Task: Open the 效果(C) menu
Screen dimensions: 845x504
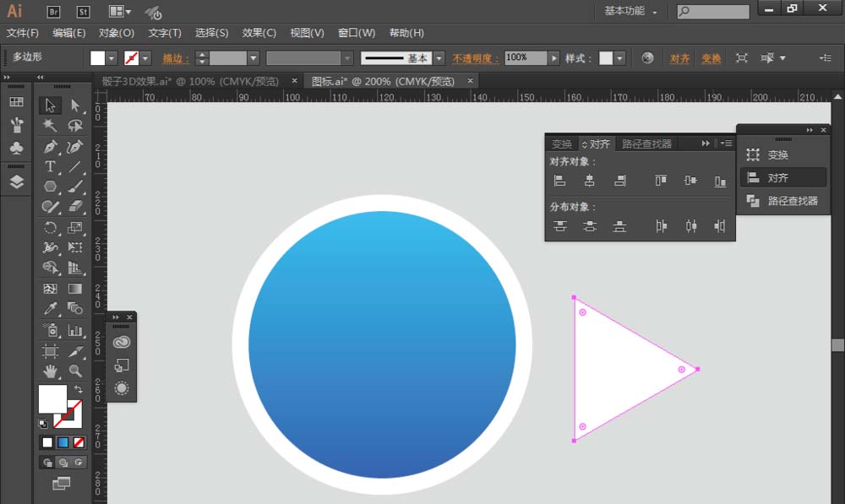Action: point(259,33)
